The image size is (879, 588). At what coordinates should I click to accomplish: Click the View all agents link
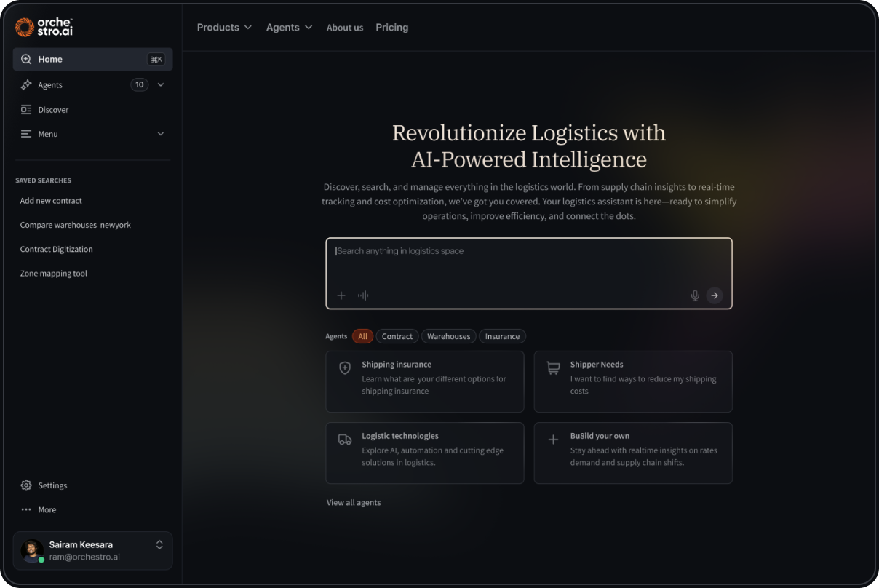(x=354, y=502)
